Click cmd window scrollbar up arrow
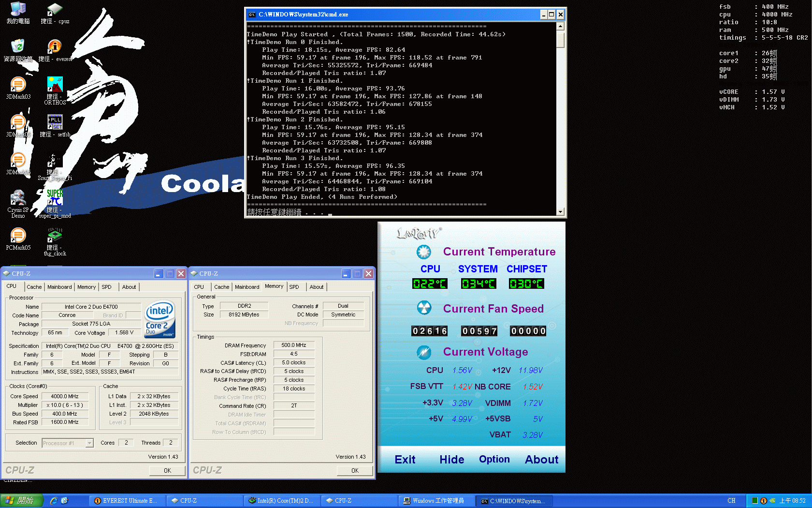 pos(560,26)
